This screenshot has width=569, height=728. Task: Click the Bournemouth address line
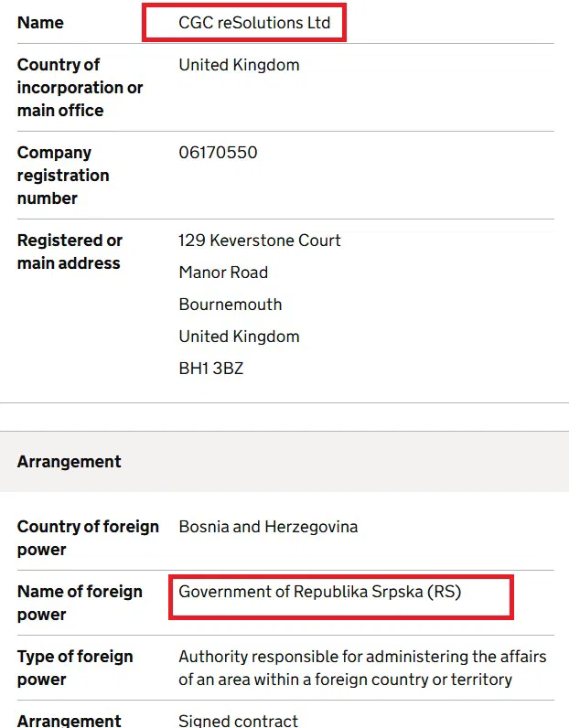(x=230, y=305)
